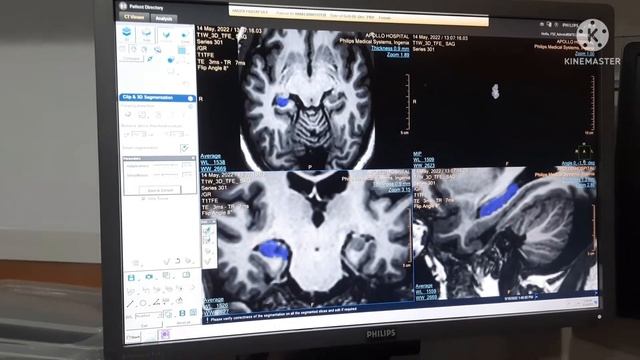Viewport: 640px width, 360px height.
Task: Click the undo arrow icon in the left panel
Action: coord(178,261)
